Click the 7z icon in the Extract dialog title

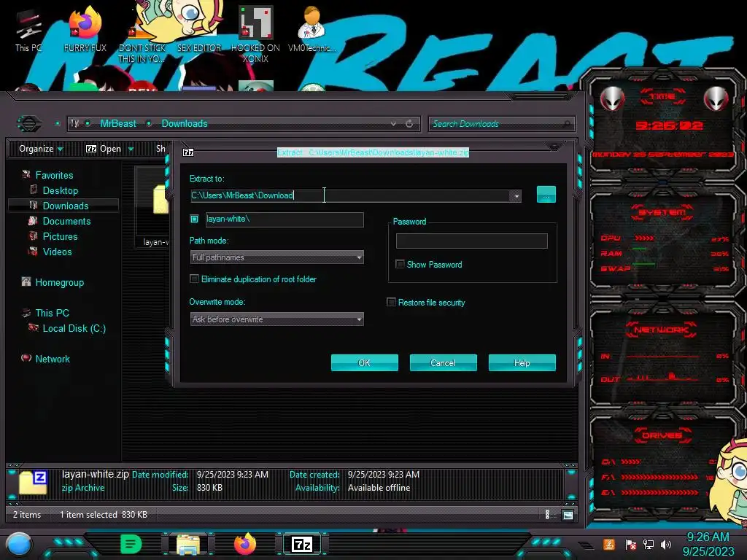(188, 152)
